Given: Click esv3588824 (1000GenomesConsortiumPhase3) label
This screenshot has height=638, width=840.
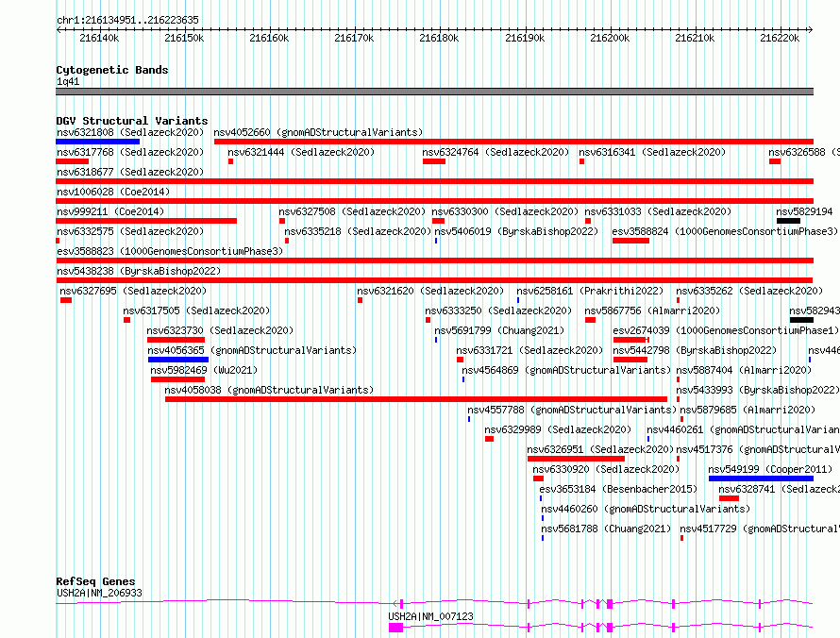Looking at the screenshot, I should (x=725, y=231).
